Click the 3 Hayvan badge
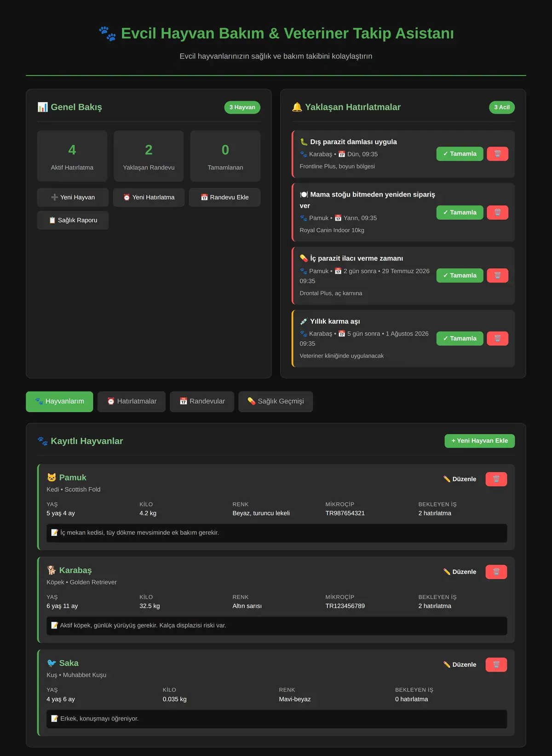Screen dimensions: 552x756 click(x=242, y=107)
